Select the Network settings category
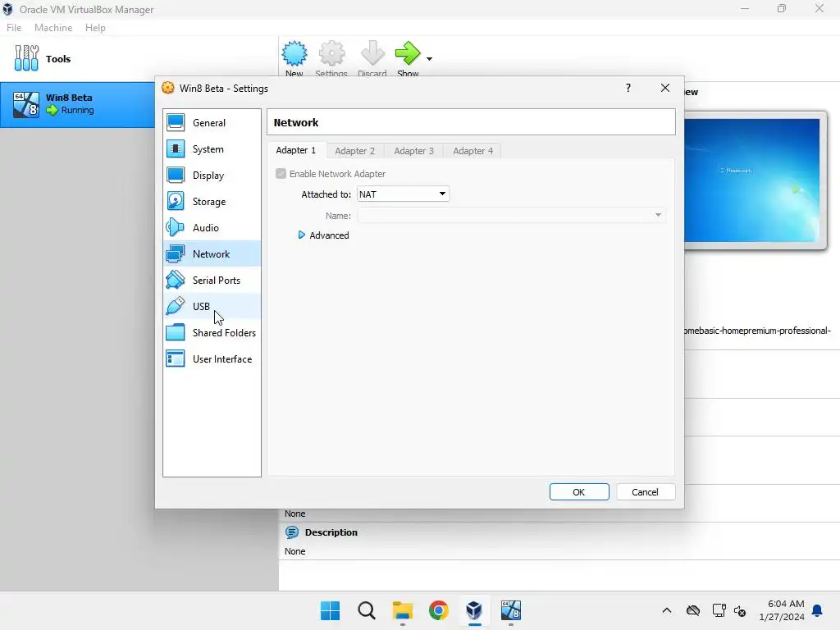Screen dimensions: 840x630 212,254
